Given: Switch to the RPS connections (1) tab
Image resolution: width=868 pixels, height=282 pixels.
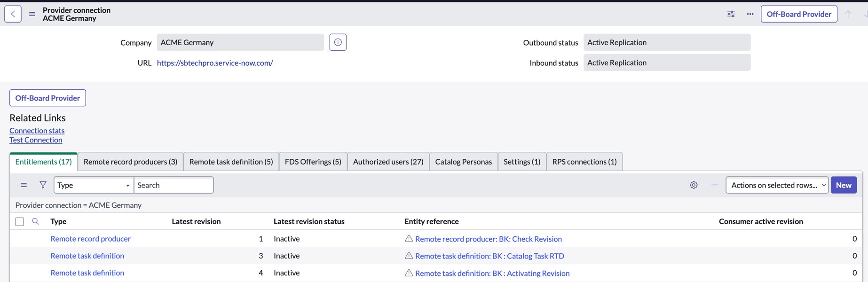Looking at the screenshot, I should tap(584, 162).
